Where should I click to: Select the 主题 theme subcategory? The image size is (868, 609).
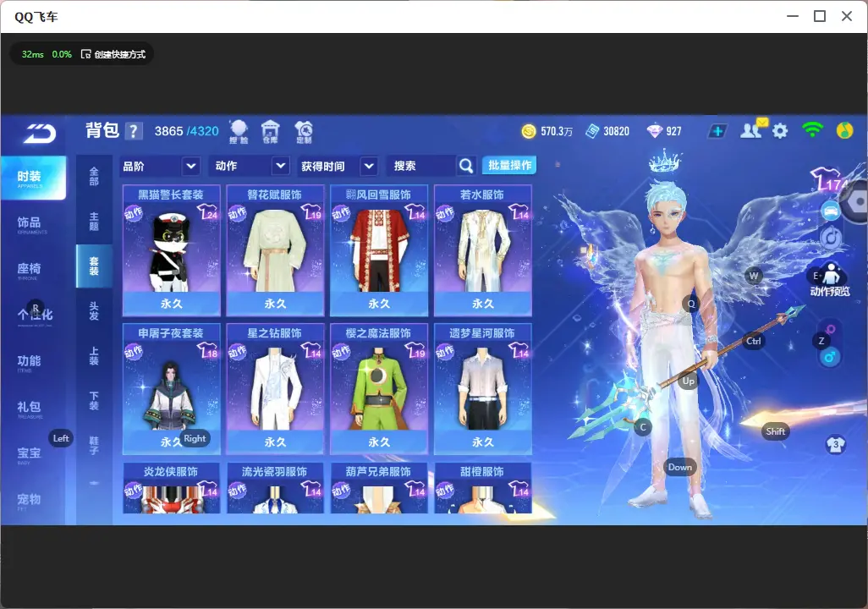(x=94, y=222)
